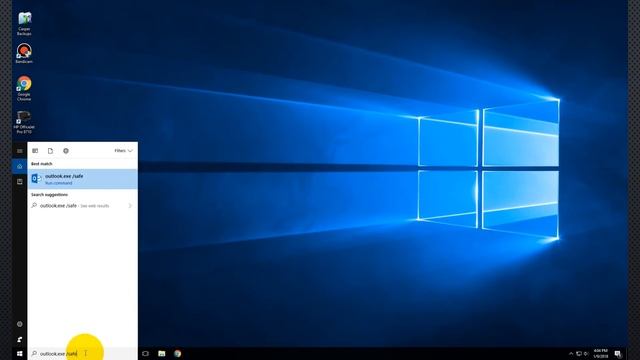Image resolution: width=640 pixels, height=360 pixels.
Task: Open the HP Officejet Pro desktop shortcut
Action: click(x=24, y=122)
